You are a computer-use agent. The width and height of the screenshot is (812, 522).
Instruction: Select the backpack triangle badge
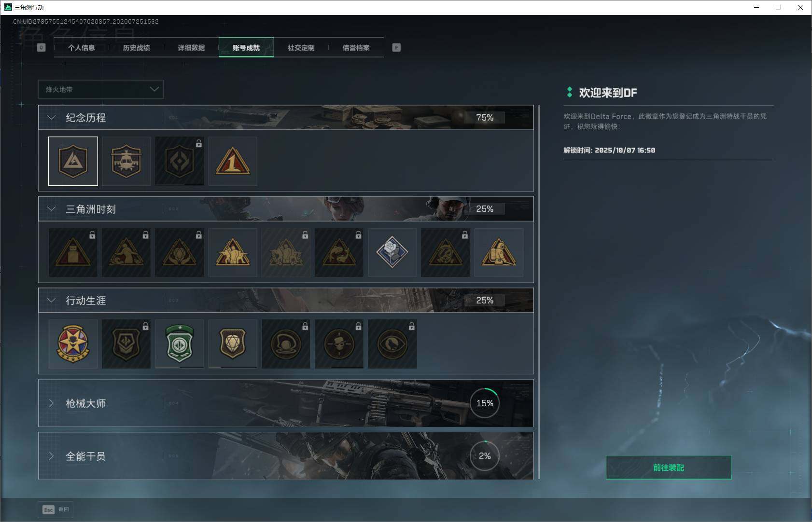coord(499,252)
